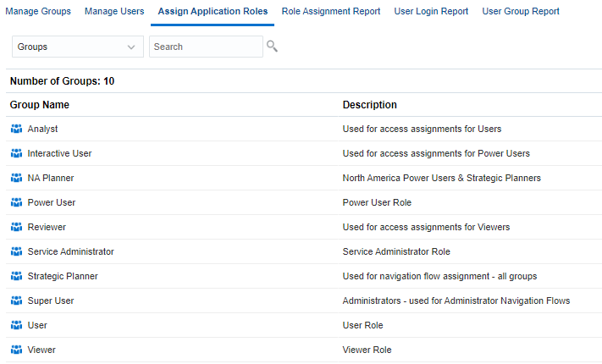Select the Analyst group name

point(42,129)
